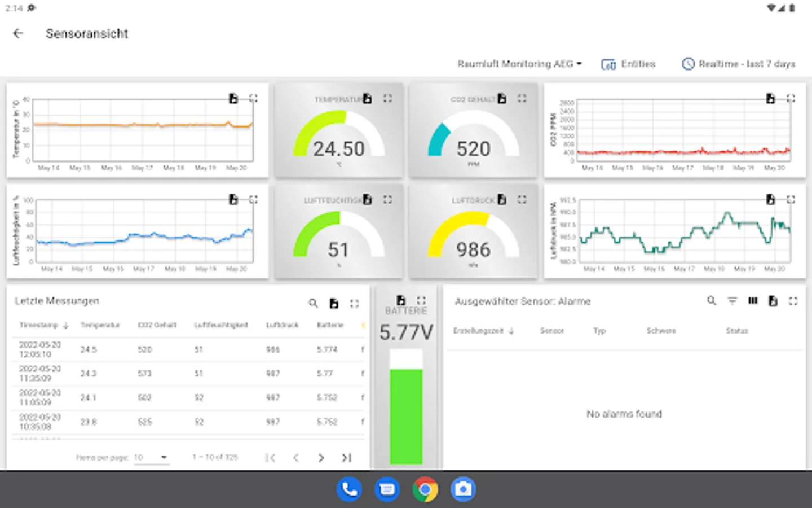
Task: Open the alarm filter in the Alarme widget
Action: (x=732, y=301)
